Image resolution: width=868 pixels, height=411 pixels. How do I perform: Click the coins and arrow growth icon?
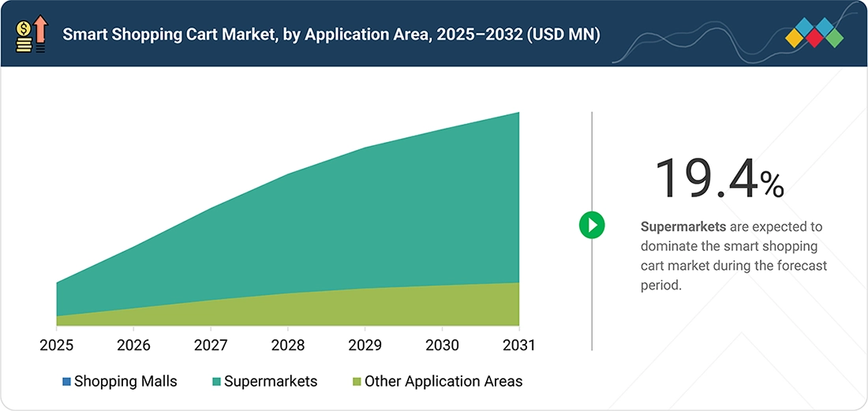coord(32,34)
